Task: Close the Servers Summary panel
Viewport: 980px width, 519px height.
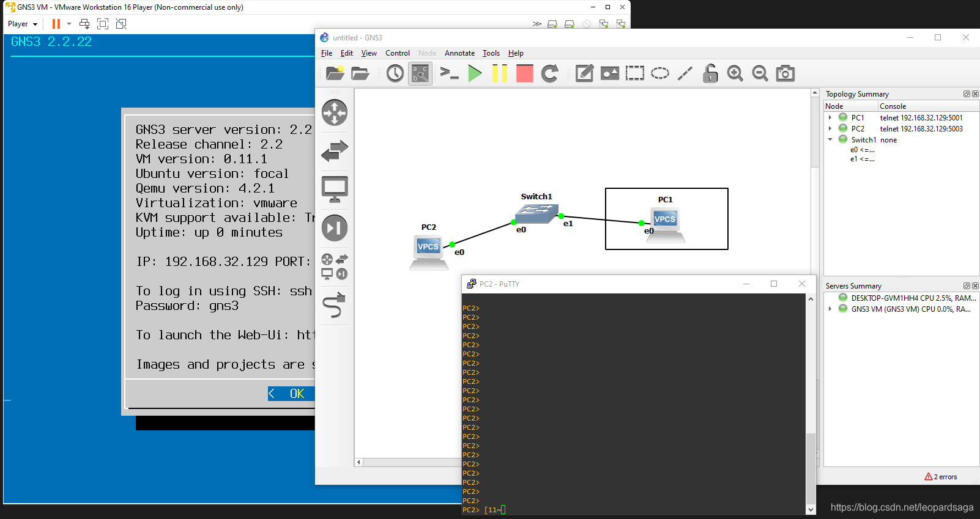Action: [x=975, y=286]
